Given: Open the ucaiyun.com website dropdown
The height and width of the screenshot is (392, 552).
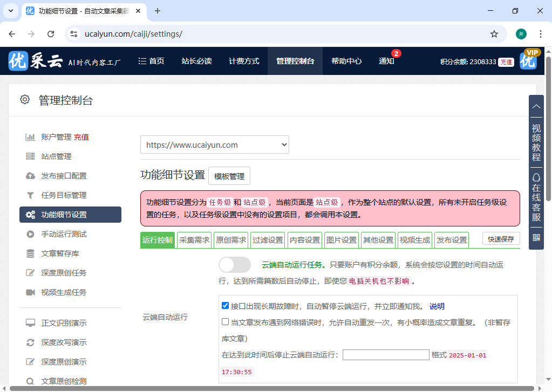Looking at the screenshot, I should [x=214, y=145].
